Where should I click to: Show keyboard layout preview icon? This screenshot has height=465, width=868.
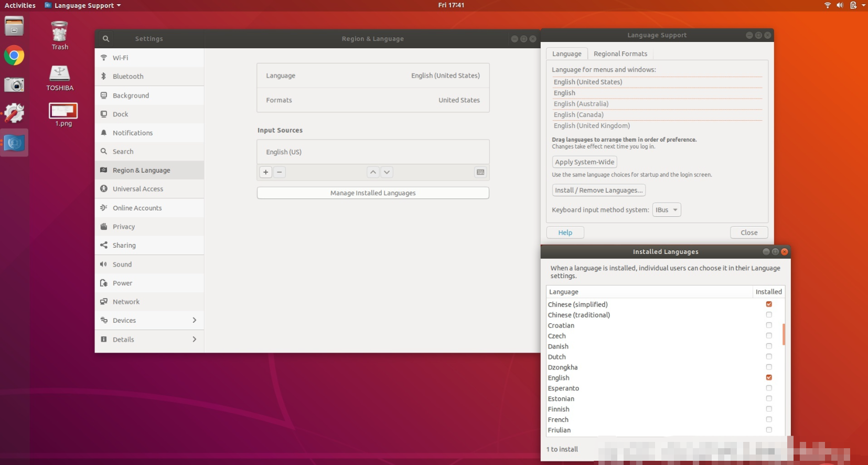click(480, 172)
